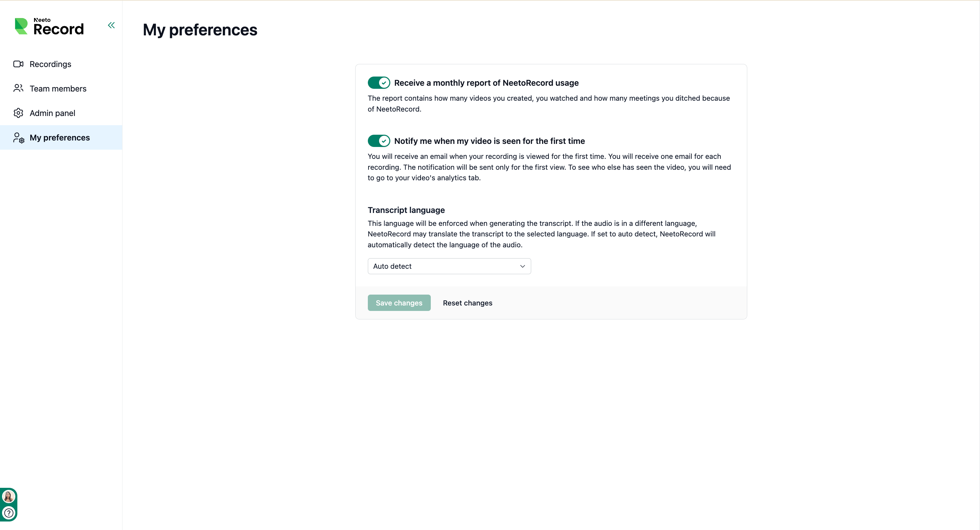The image size is (980, 530).
Task: Click Reset changes
Action: [x=468, y=303]
